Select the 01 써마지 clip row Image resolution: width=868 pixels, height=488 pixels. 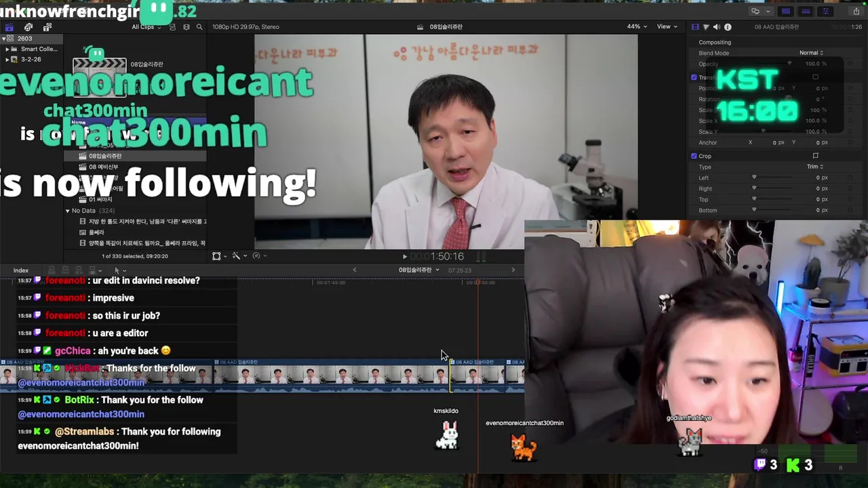coord(135,199)
